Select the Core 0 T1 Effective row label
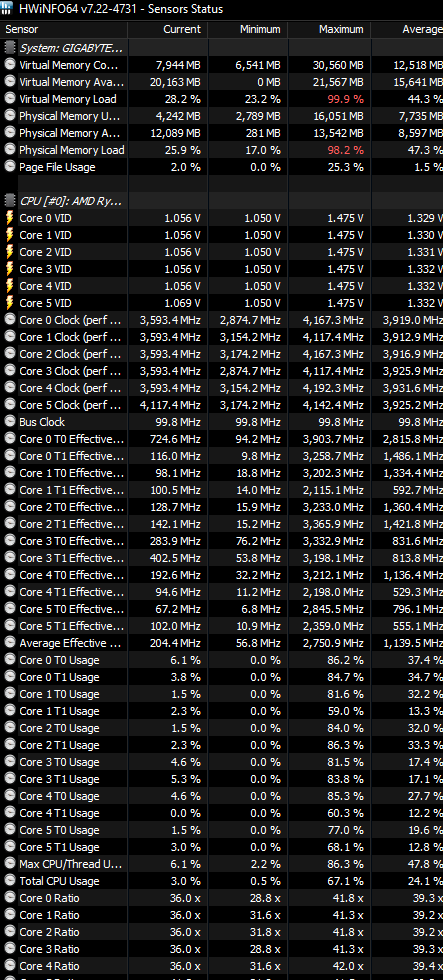 pos(72,456)
